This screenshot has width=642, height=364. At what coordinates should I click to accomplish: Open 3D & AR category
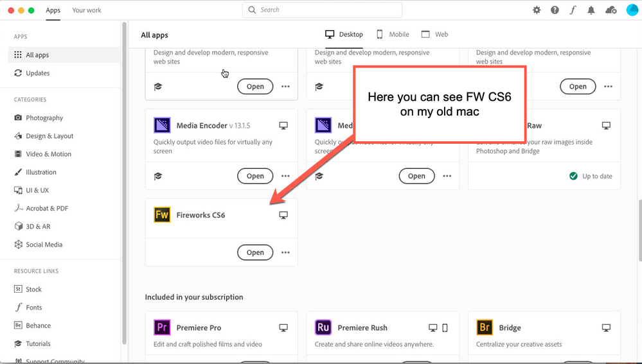pyautogui.click(x=32, y=227)
